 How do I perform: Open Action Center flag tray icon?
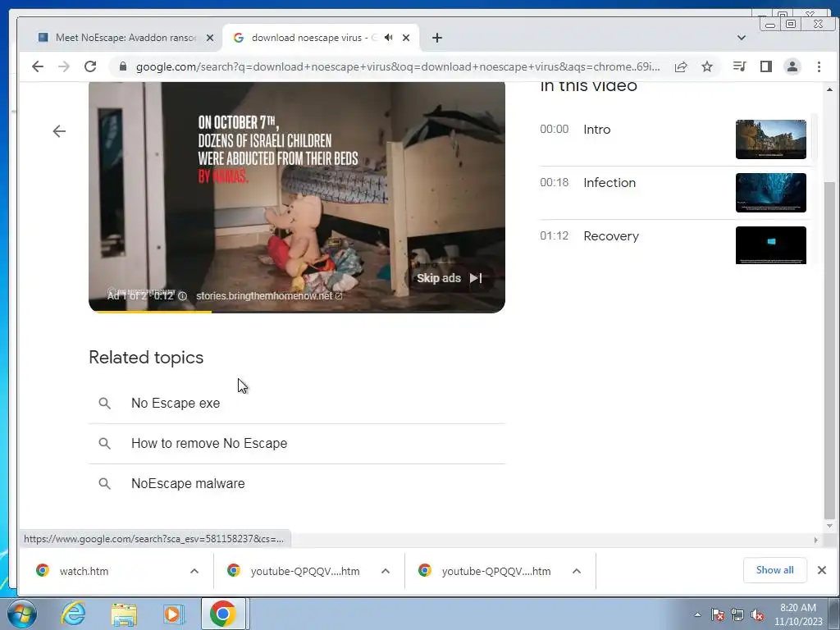click(x=718, y=614)
